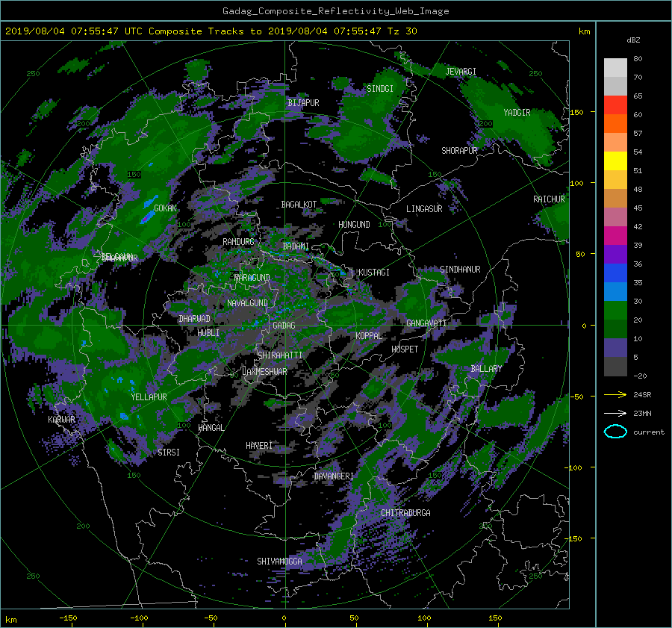Click the RAICHUR city label
The image size is (672, 628).
click(x=549, y=199)
